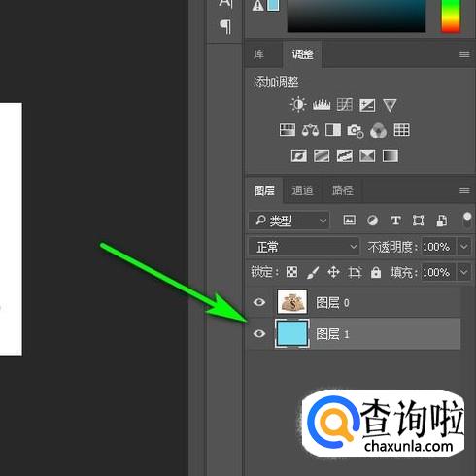Add a Channel Mixer adjustment
The height and width of the screenshot is (476, 476).
click(378, 130)
